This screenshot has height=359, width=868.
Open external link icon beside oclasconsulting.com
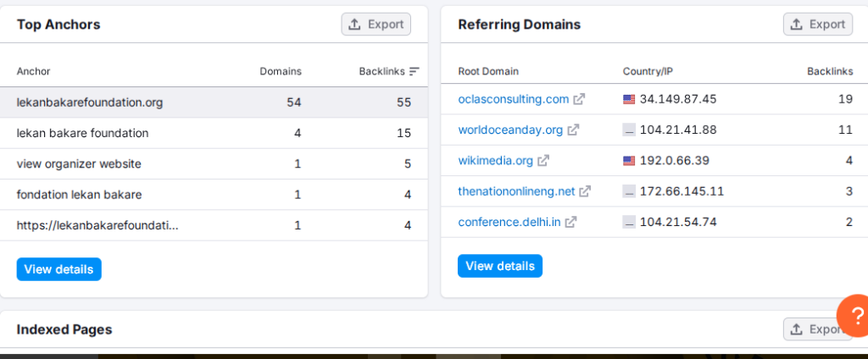point(579,100)
